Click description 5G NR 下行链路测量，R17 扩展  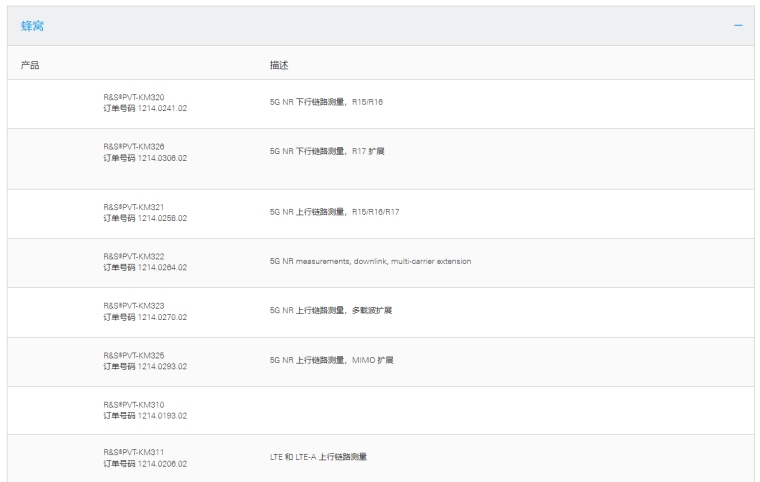[x=313, y=152]
